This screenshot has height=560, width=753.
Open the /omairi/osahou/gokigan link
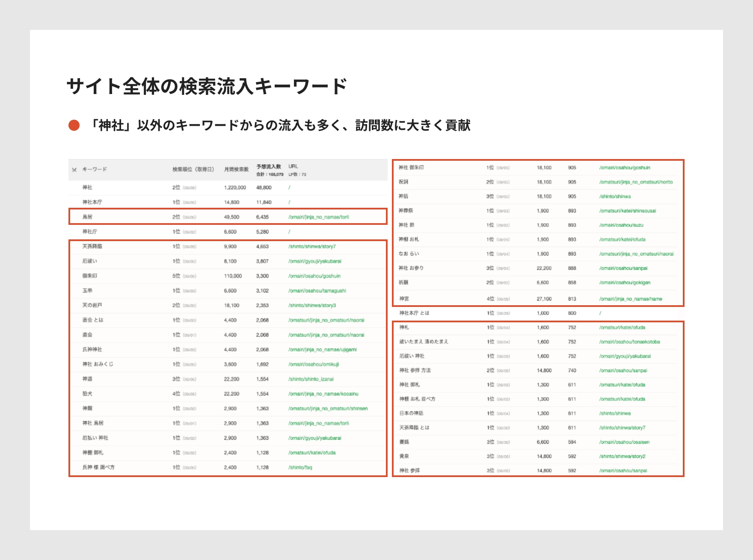[x=625, y=283]
